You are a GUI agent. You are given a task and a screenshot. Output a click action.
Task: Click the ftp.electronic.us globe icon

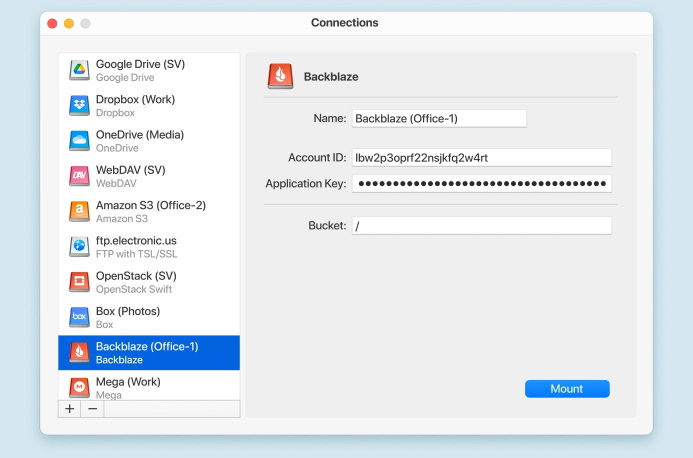click(79, 246)
